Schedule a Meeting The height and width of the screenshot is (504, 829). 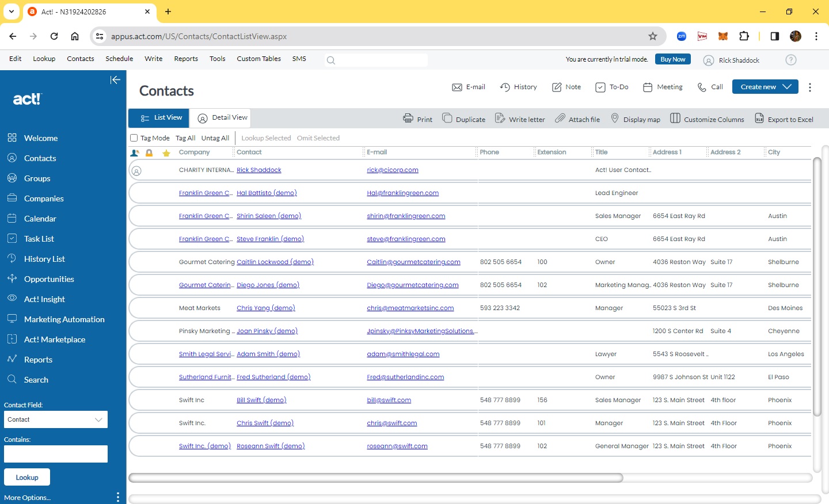click(663, 87)
